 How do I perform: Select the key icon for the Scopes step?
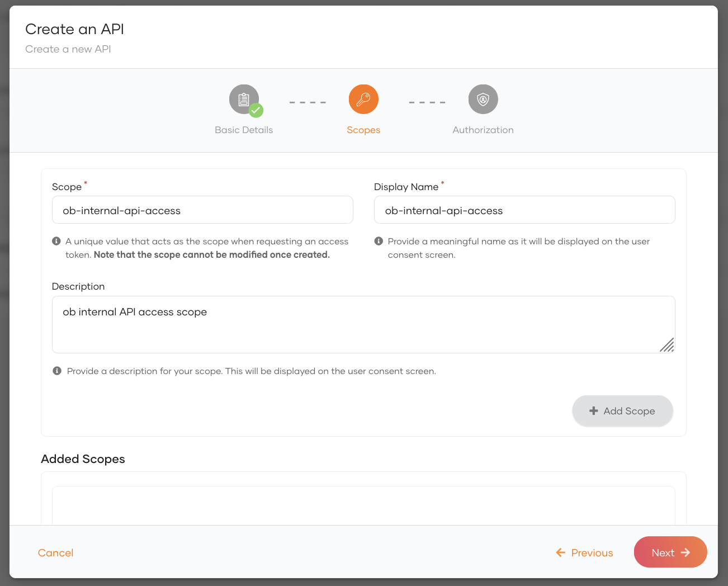tap(363, 99)
